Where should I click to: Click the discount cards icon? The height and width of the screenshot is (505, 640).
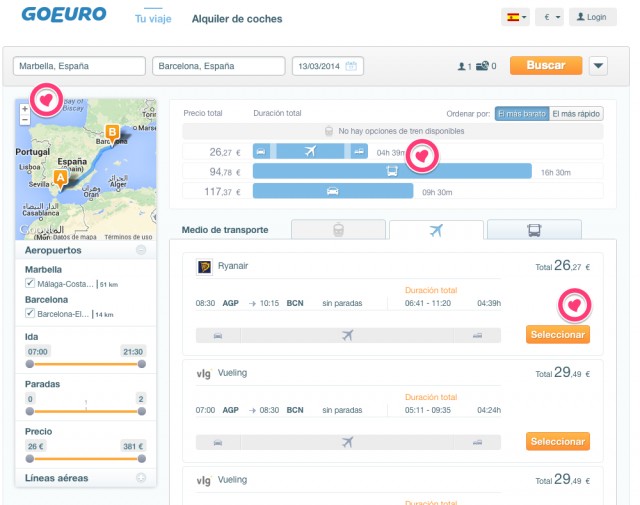(482, 66)
